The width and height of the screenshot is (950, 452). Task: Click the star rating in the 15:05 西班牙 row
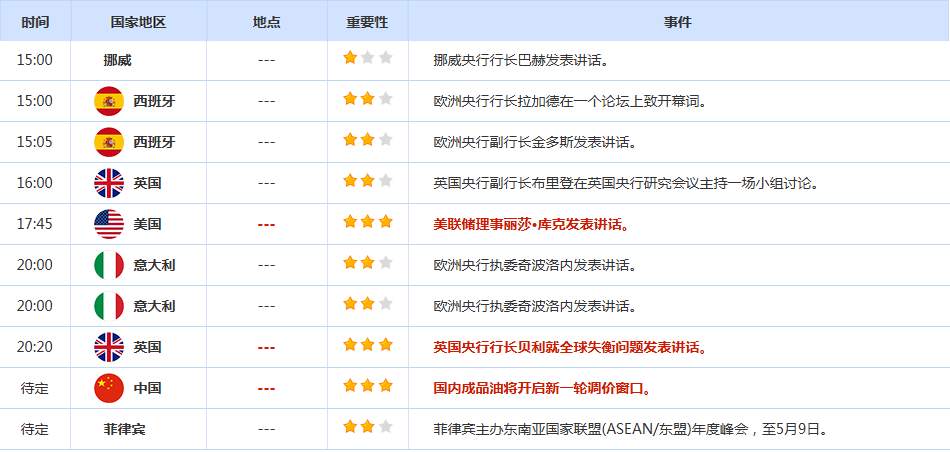[368, 139]
